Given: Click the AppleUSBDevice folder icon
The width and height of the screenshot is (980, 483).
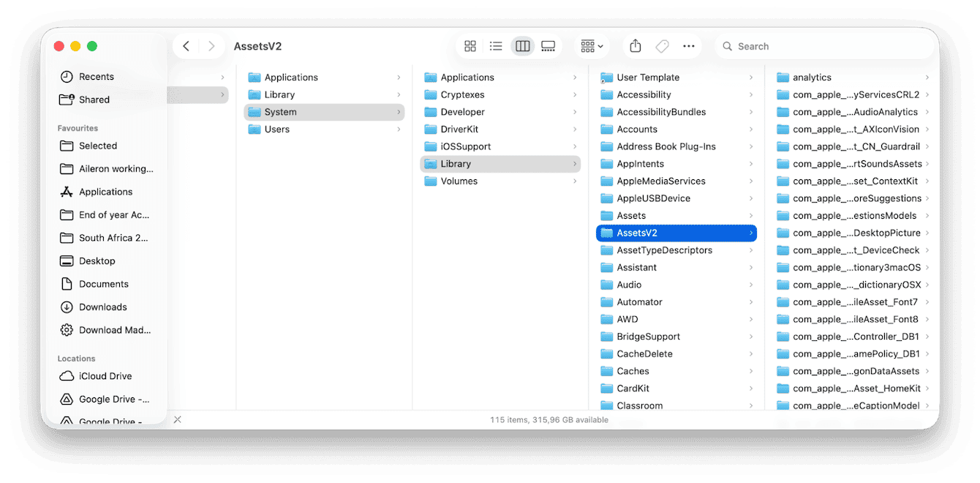Looking at the screenshot, I should click(606, 198).
